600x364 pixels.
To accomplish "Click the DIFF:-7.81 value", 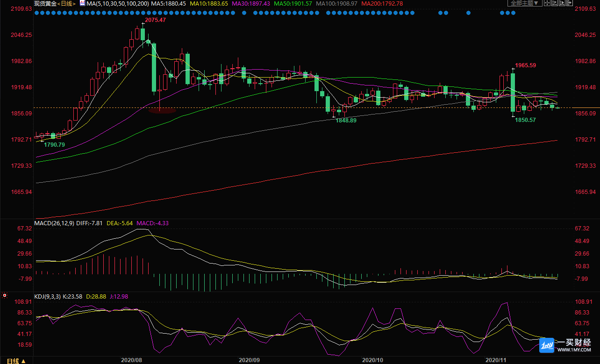I will (90, 223).
